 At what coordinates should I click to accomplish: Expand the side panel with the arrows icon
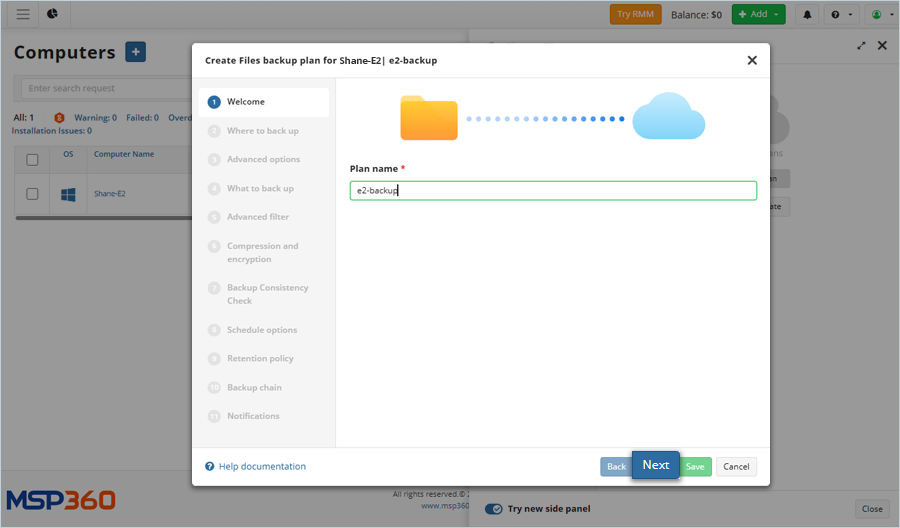click(x=862, y=45)
